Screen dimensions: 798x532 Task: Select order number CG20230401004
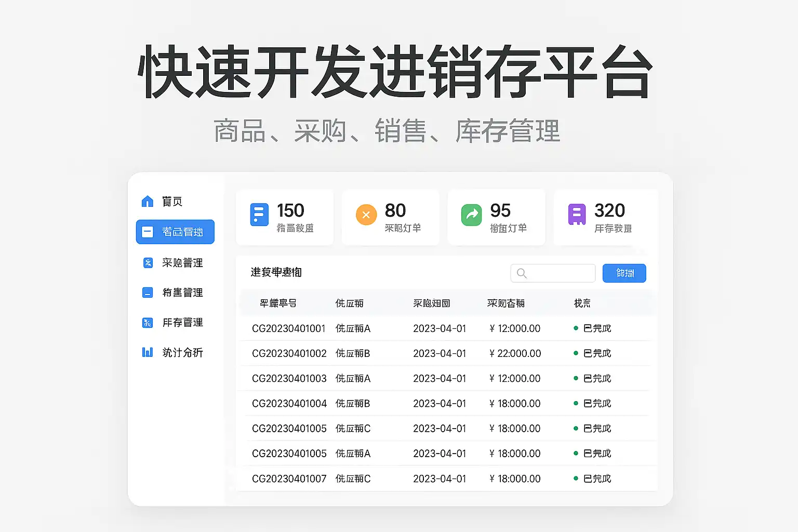[289, 403]
